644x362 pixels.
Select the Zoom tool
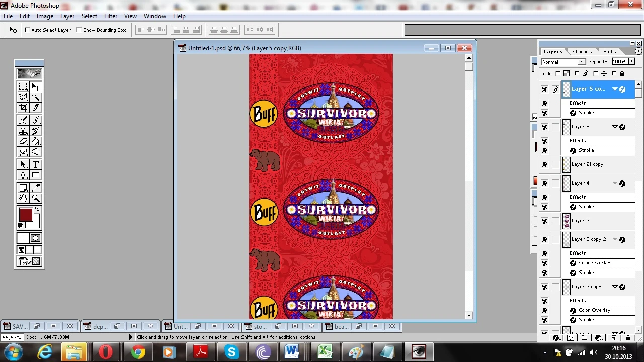(36, 198)
